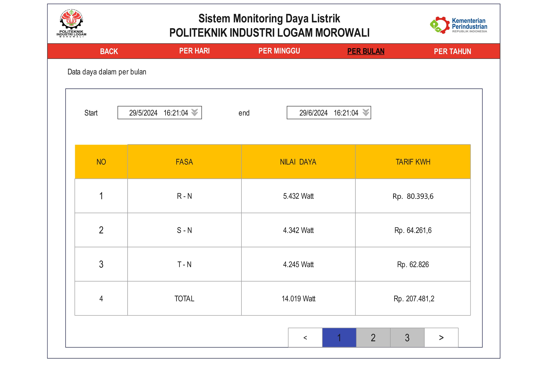555x392 pixels.
Task: Click the Rp. 62.826 tariff cell
Action: [x=413, y=264]
